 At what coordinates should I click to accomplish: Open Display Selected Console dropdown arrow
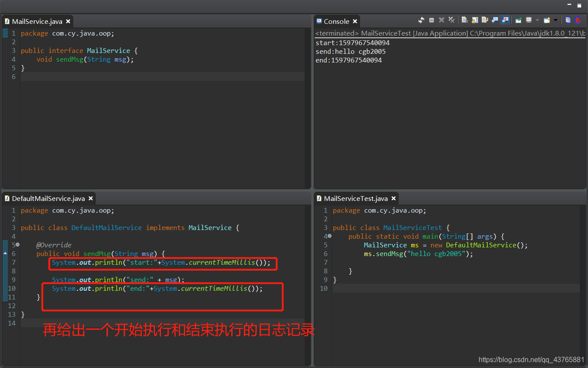coord(537,20)
